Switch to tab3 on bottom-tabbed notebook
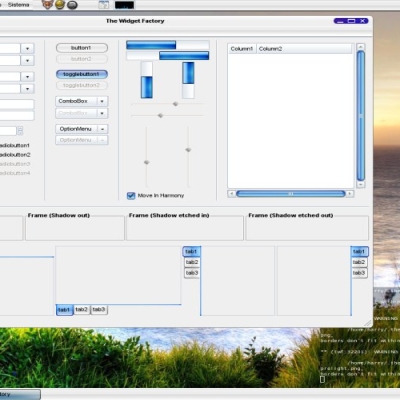 (x=99, y=310)
